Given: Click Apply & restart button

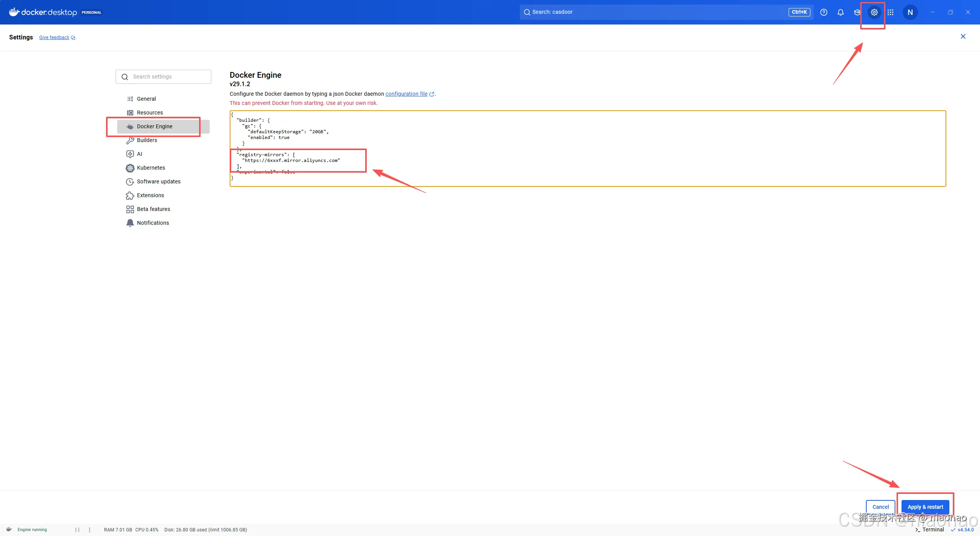Looking at the screenshot, I should (x=925, y=507).
